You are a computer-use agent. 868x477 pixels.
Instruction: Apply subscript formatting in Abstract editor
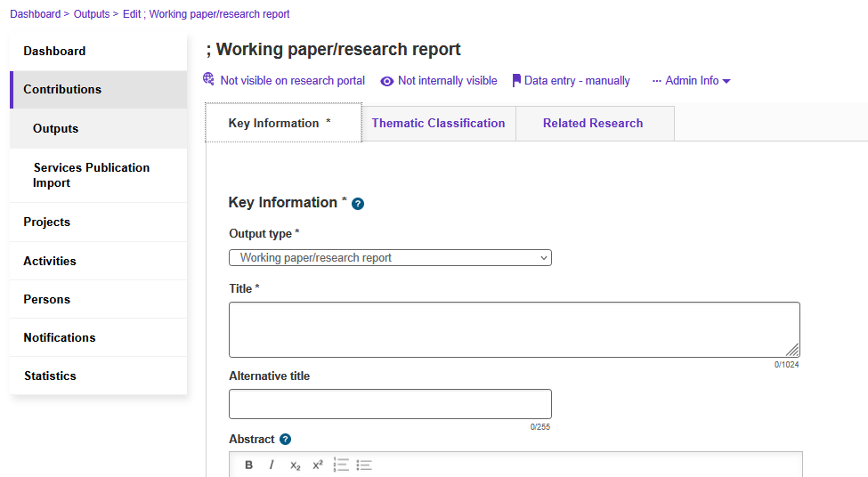pos(295,465)
